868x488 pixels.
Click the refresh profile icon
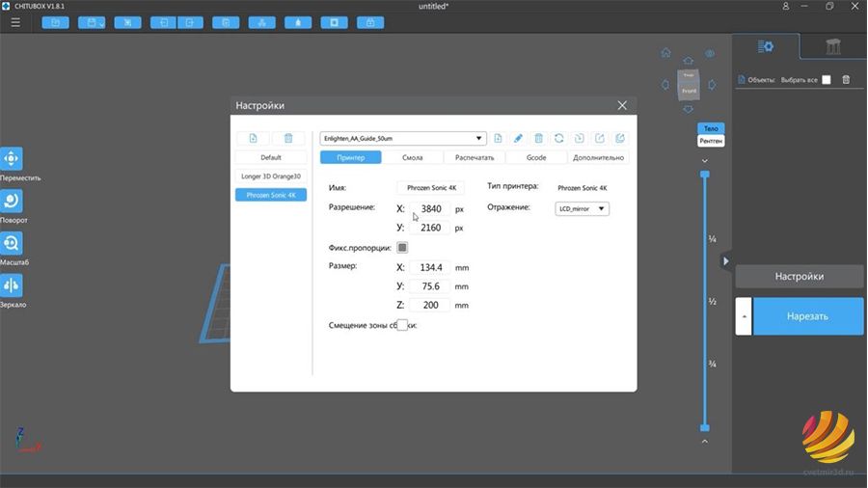coord(559,138)
